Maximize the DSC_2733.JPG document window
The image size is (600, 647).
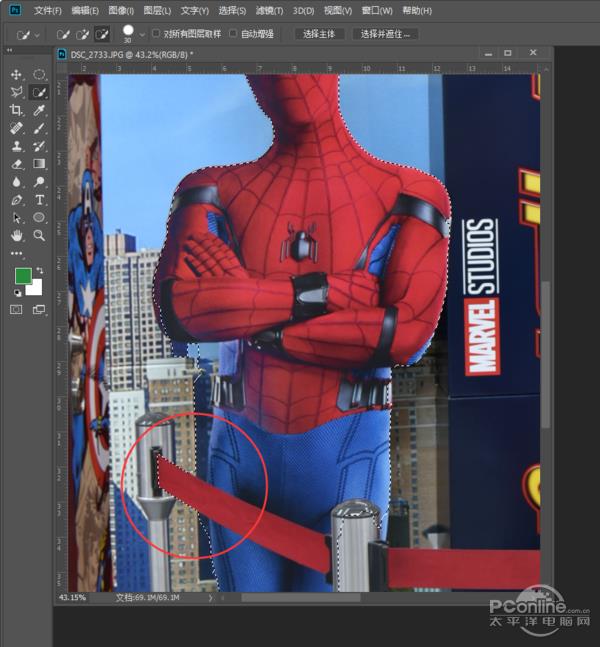pos(508,53)
